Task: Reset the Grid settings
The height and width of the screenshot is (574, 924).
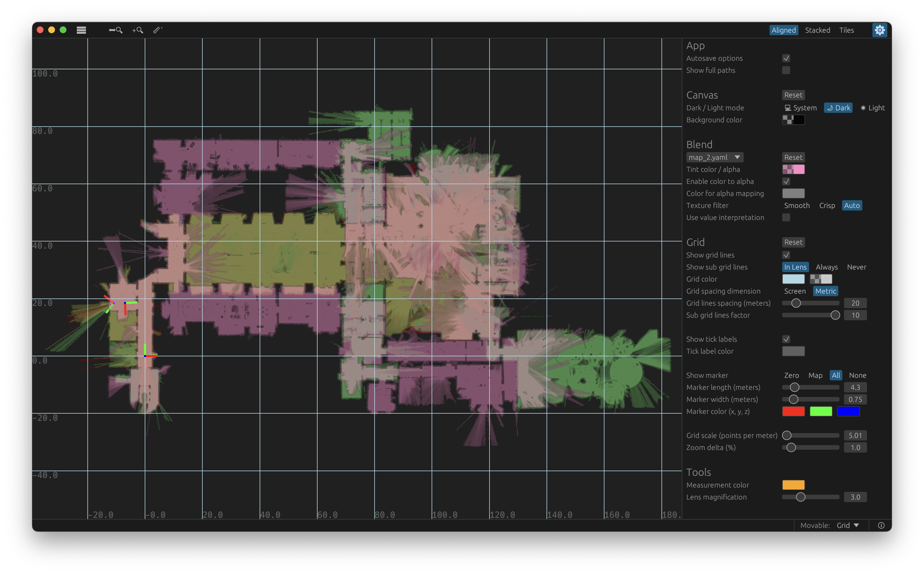Action: point(793,242)
